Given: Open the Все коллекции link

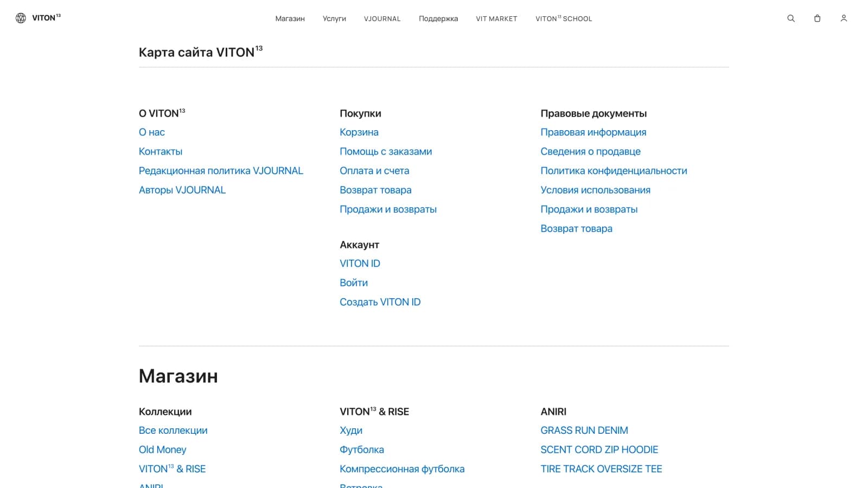Looking at the screenshot, I should tap(173, 431).
